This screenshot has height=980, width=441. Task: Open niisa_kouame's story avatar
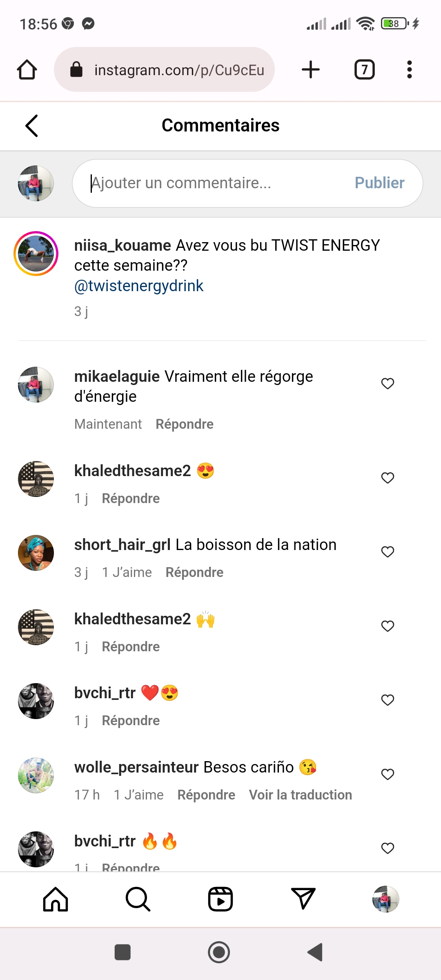coord(36,254)
